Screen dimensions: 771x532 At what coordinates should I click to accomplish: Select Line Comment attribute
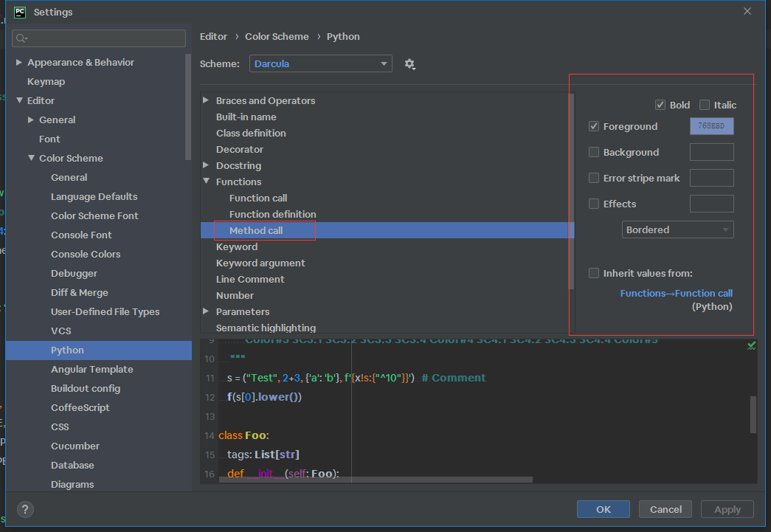pos(250,279)
